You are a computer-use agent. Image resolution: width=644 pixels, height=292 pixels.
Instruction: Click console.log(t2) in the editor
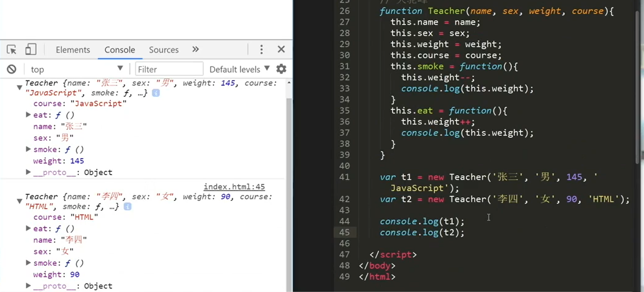point(422,233)
